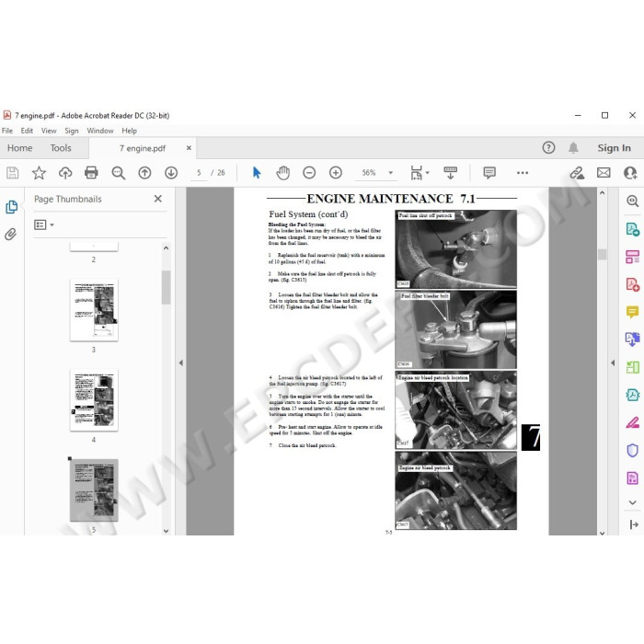Zoom out with the minus icon

tap(309, 173)
